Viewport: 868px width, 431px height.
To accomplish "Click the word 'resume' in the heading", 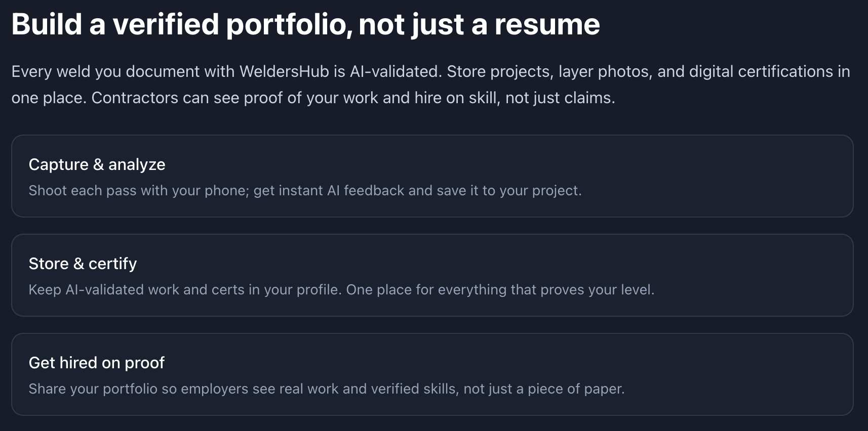I will 547,24.
